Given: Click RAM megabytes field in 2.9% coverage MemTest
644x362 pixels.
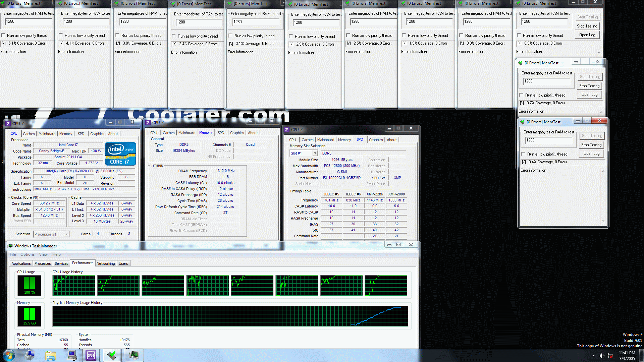Looking at the screenshot, I should click(x=316, y=22).
